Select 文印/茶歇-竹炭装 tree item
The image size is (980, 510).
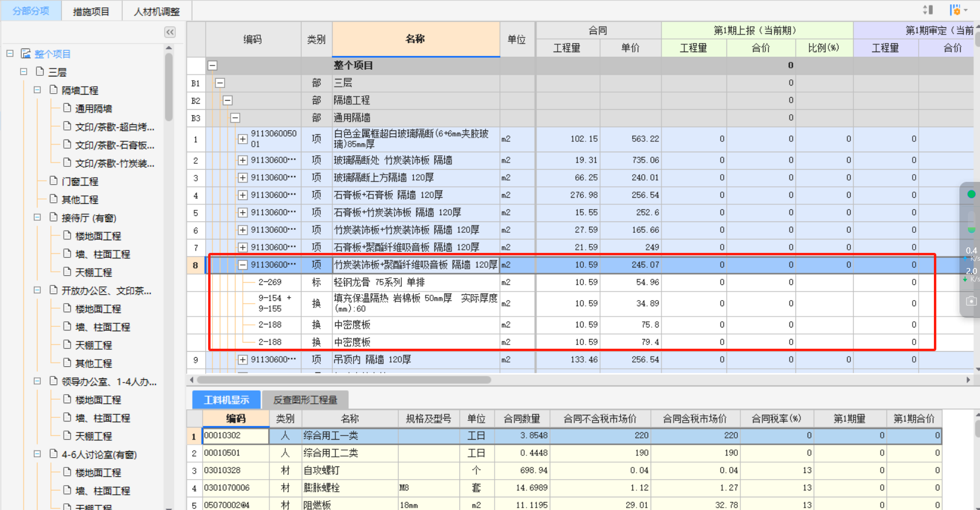(x=115, y=163)
